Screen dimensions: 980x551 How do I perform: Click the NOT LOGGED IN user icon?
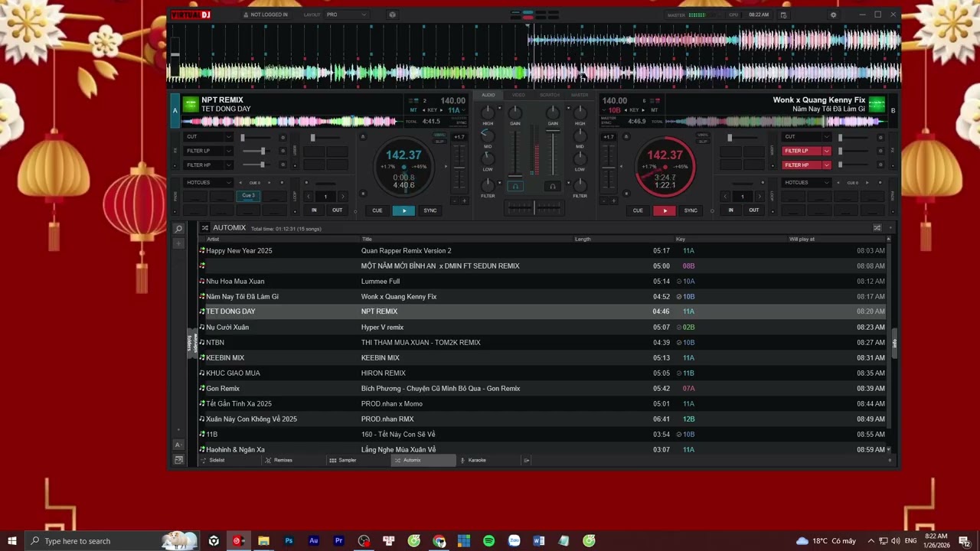point(246,15)
